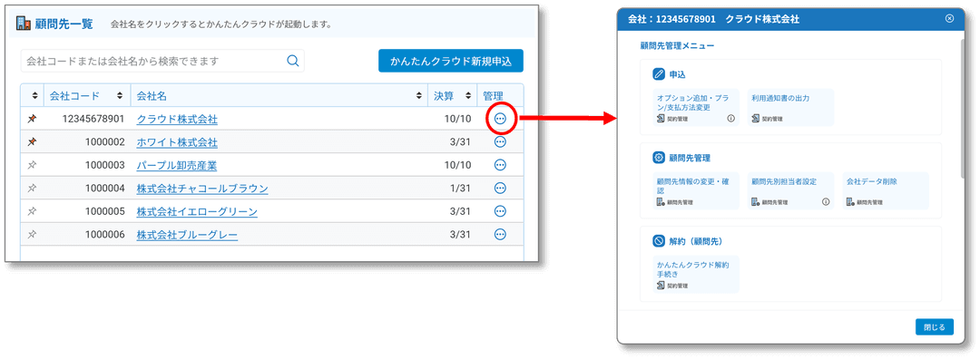The width and height of the screenshot is (980, 359).
Task: Open ホワイト株式会社 company link
Action: 177,142
